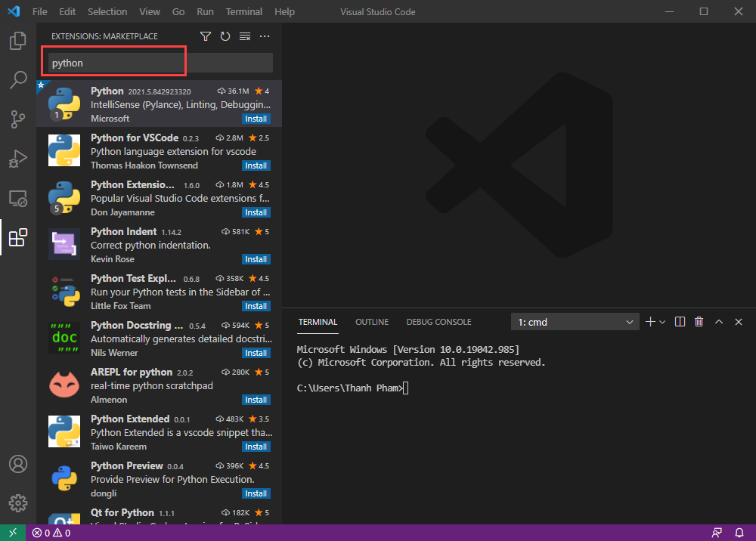
Task: Open the Run and Debug view
Action: click(x=18, y=159)
